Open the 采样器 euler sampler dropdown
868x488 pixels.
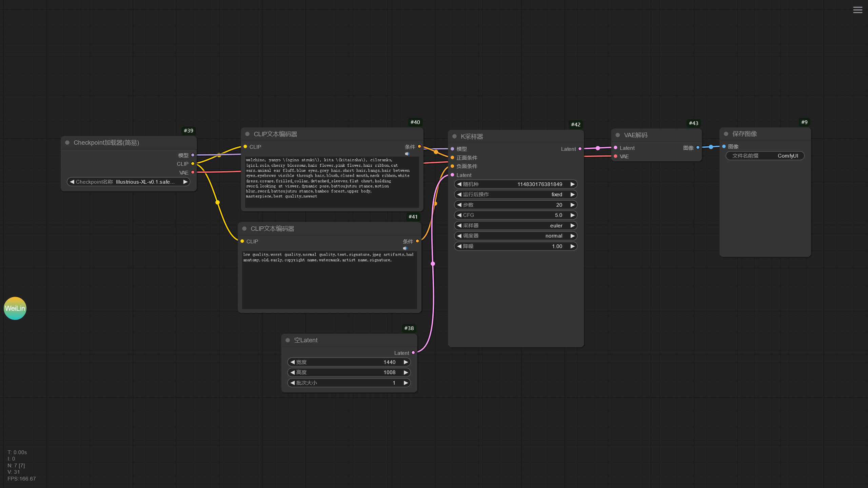click(515, 226)
